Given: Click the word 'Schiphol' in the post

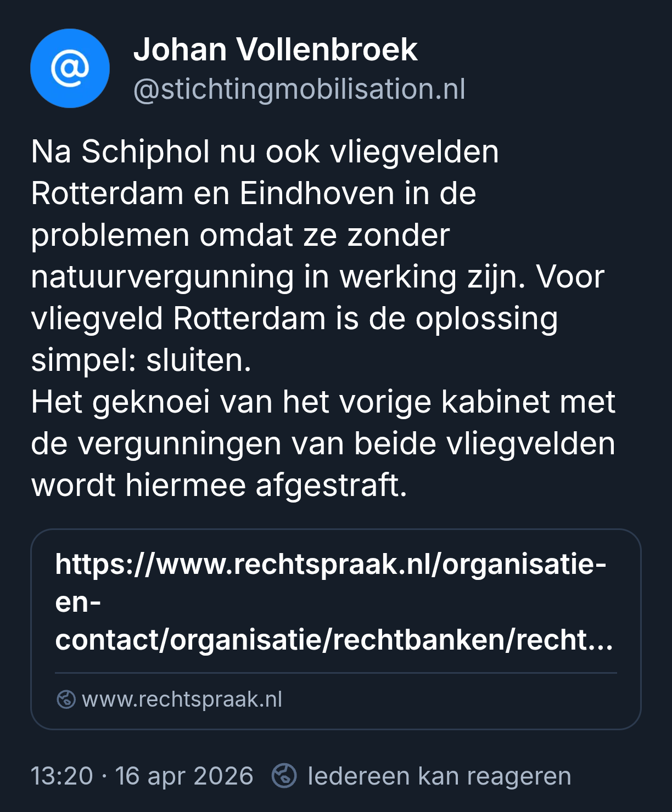Looking at the screenshot, I should (x=145, y=151).
